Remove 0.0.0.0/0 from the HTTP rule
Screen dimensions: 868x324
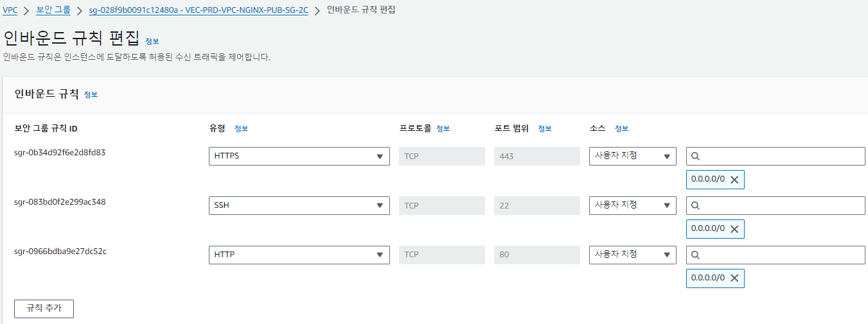(734, 278)
